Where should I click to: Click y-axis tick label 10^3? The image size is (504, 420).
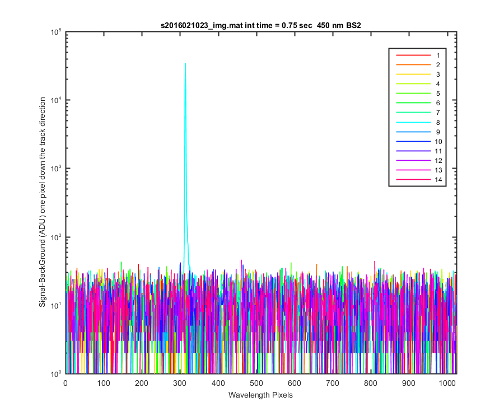tap(56, 169)
